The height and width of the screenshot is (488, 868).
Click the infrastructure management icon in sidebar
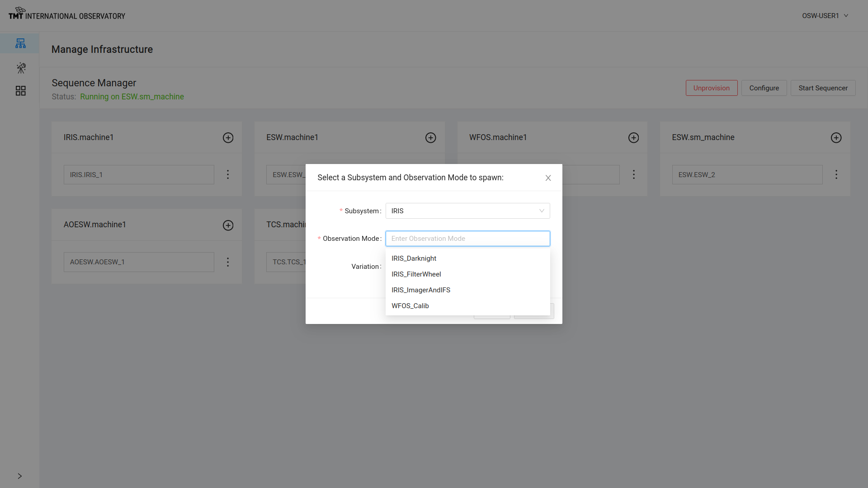pos(20,43)
